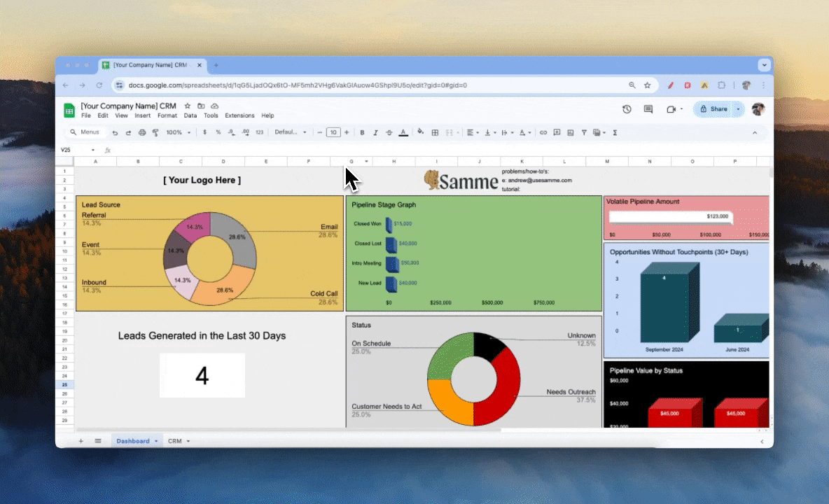Viewport: 829px width, 504px height.
Task: Check cloud document status icon
Action: click(215, 106)
